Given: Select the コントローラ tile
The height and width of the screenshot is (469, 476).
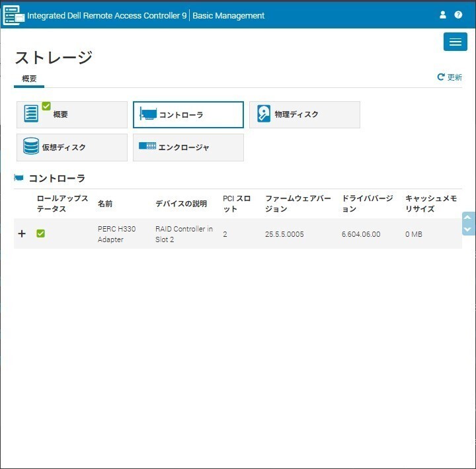Looking at the screenshot, I should click(x=188, y=114).
